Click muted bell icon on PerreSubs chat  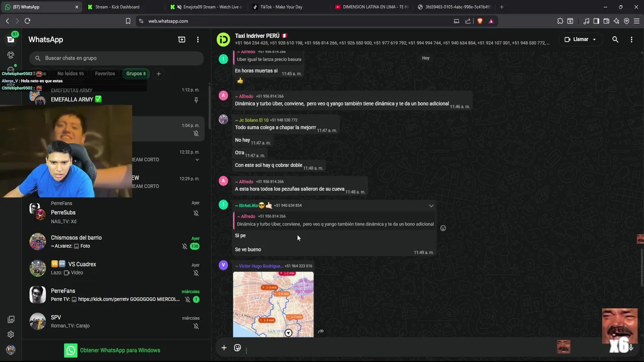196,213
